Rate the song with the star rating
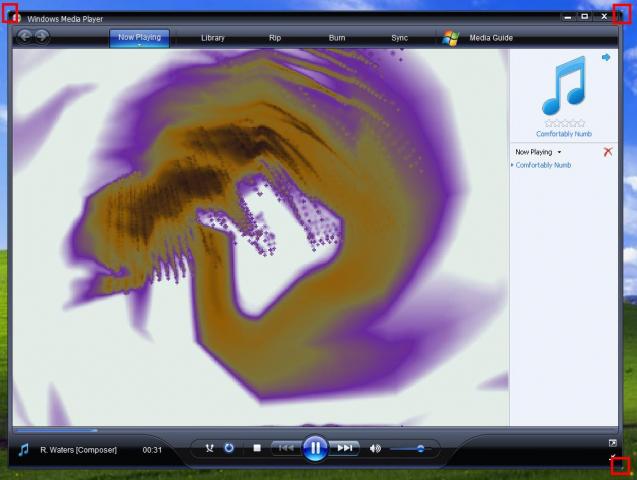The width and height of the screenshot is (637, 480). [564, 123]
